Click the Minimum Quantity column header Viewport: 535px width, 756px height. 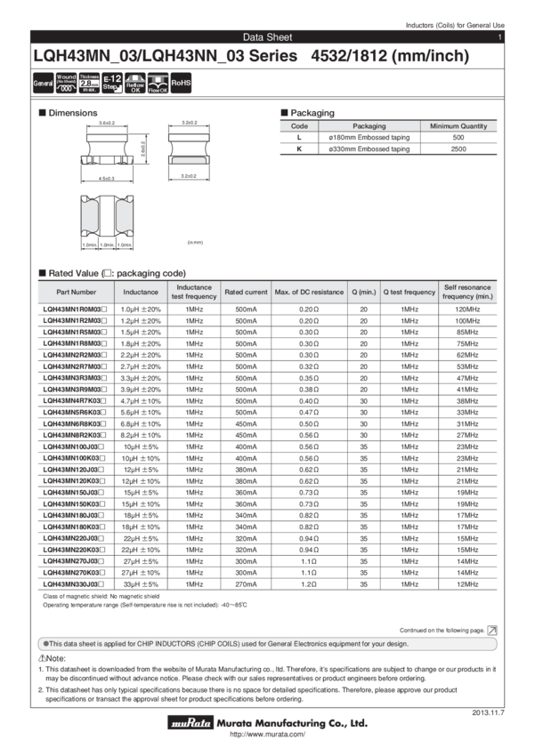(458, 125)
